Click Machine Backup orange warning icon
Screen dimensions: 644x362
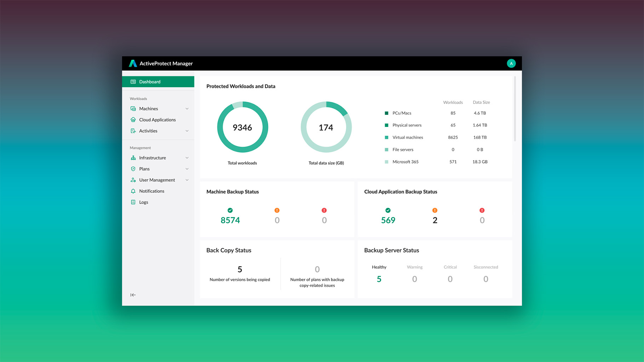[277, 210]
